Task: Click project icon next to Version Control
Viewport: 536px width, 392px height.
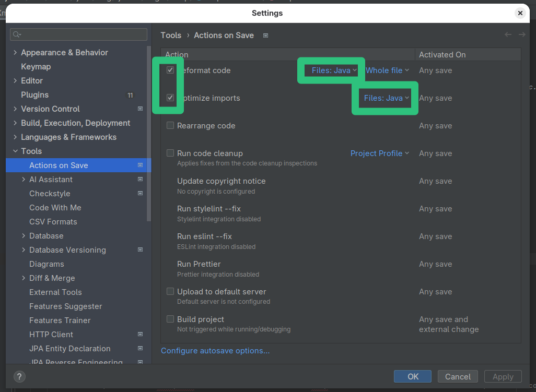Action: pos(140,109)
